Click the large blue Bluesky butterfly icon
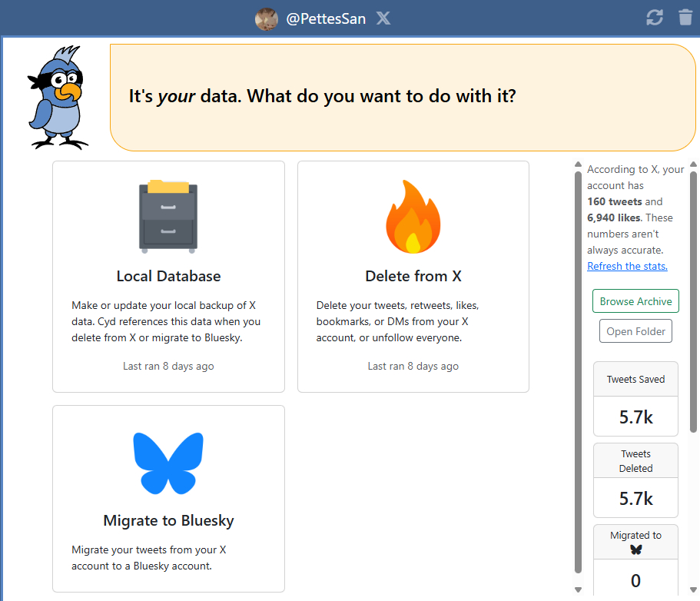This screenshot has height=601, width=700. tap(168, 463)
